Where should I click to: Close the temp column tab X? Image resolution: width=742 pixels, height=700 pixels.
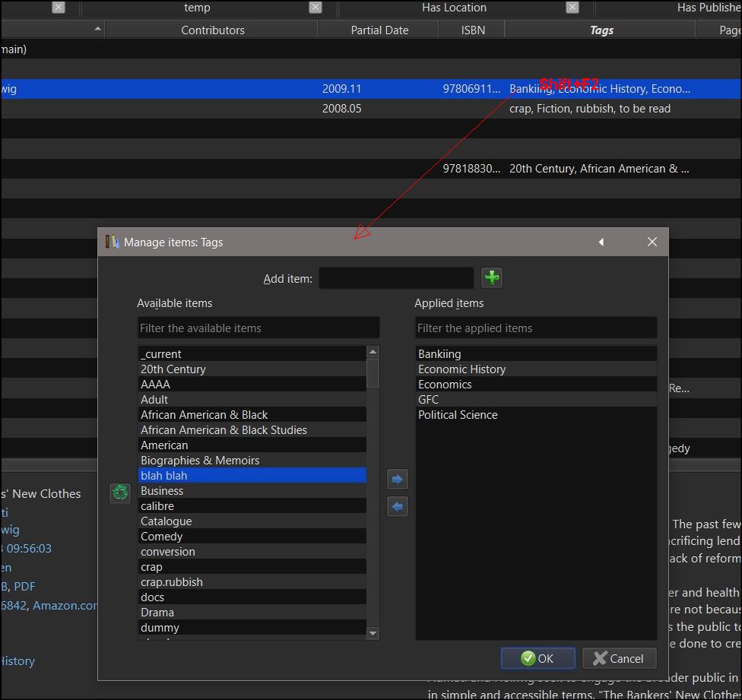click(316, 8)
